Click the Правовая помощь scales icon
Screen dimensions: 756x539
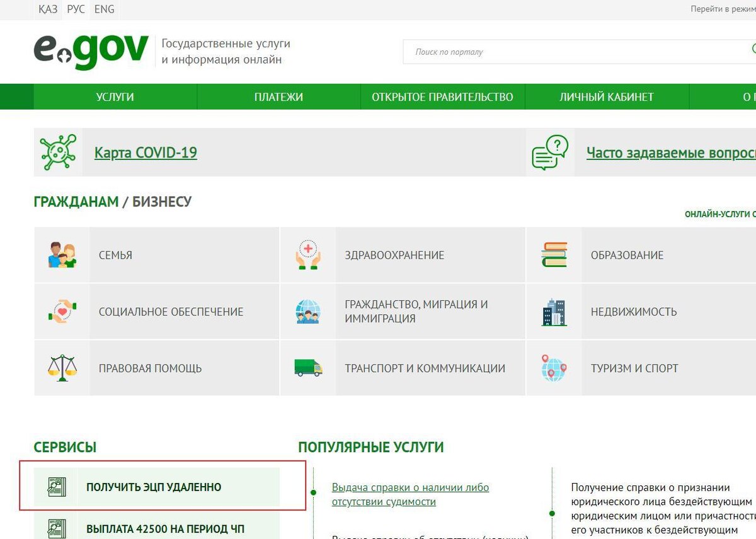(62, 368)
